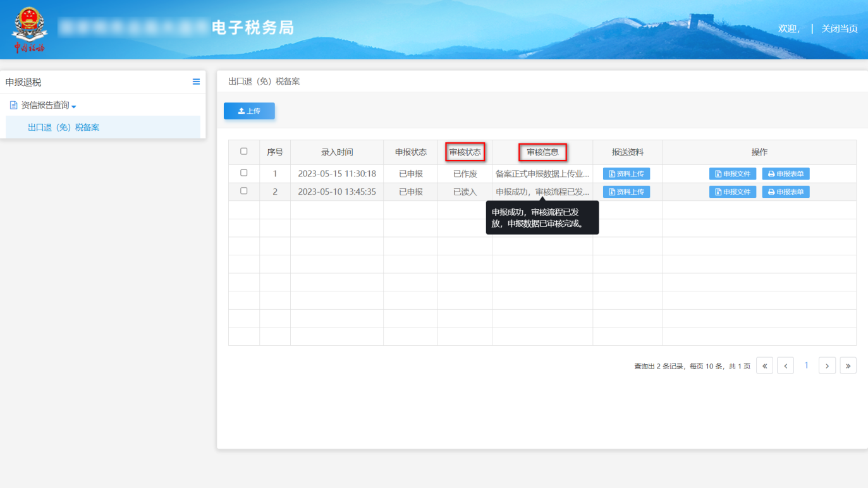Check the checkbox for record number 1

click(244, 173)
